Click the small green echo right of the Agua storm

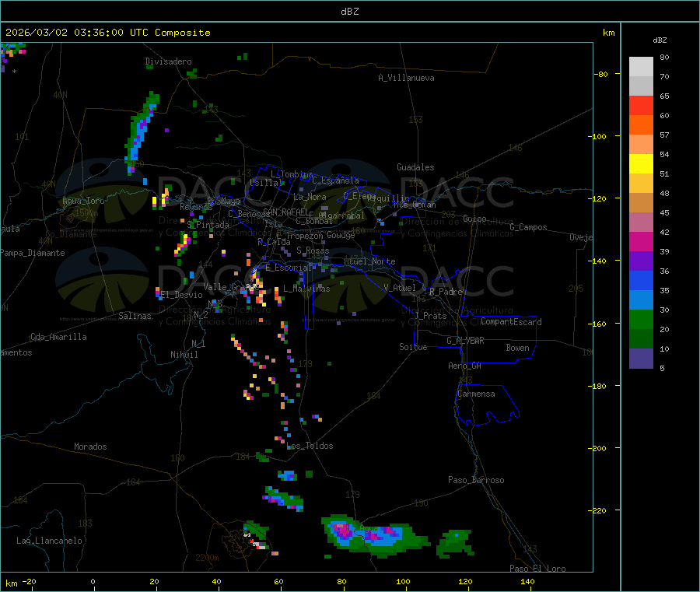455,544
